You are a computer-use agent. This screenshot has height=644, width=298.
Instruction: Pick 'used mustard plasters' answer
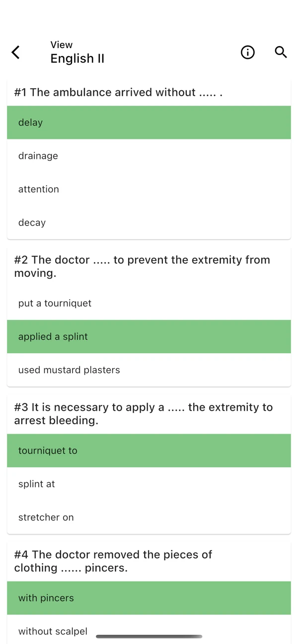(149, 370)
